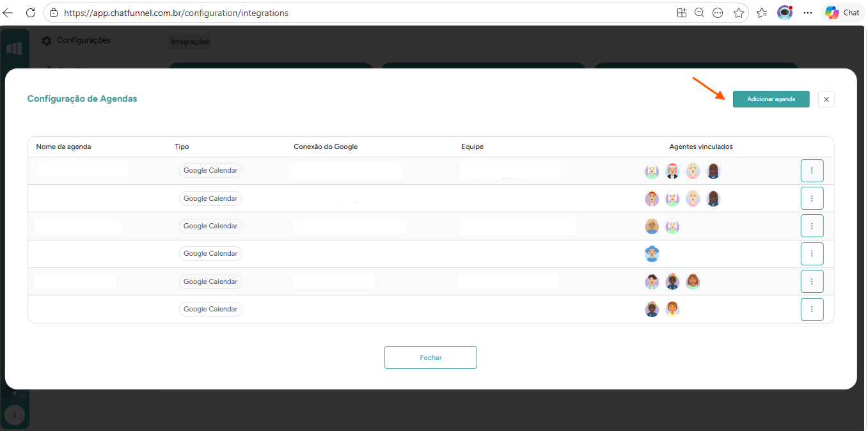868x431 pixels.
Task: Open the three-dot menu of the last agenda row
Action: click(x=812, y=309)
